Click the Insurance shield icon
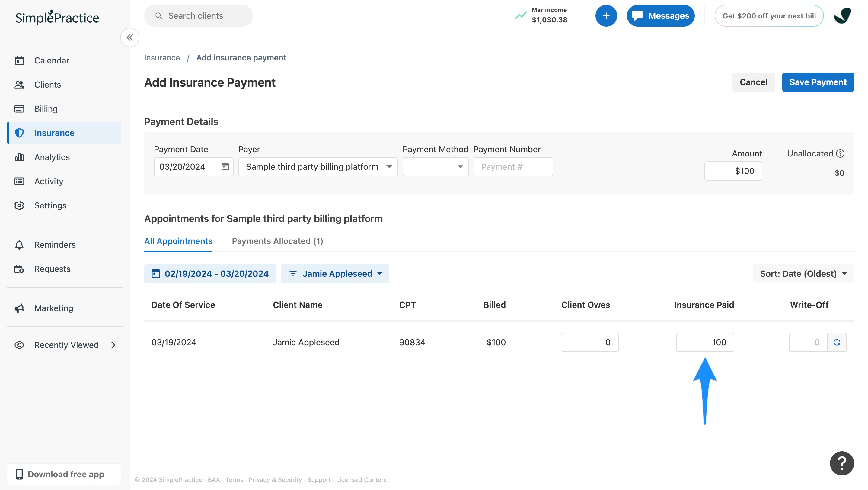 point(19,133)
